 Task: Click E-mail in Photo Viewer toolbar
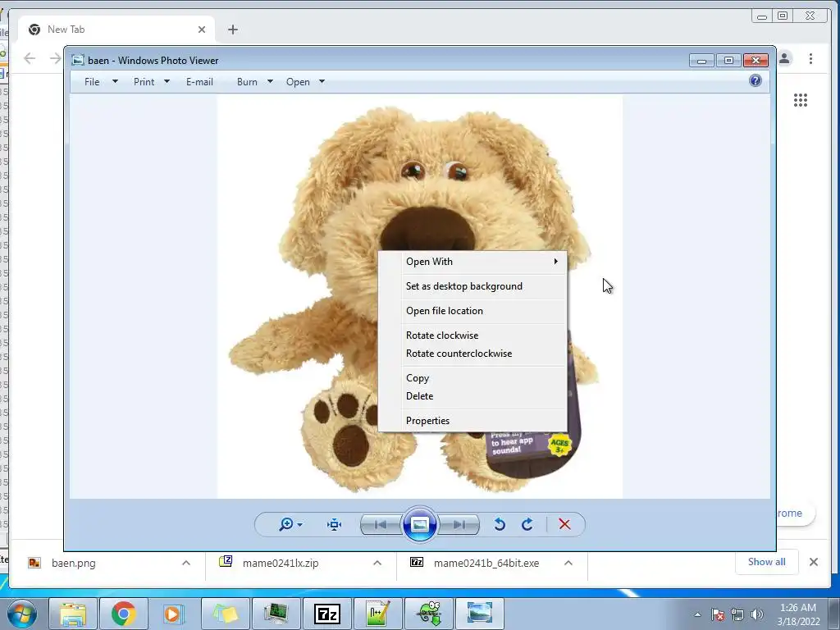(x=199, y=82)
